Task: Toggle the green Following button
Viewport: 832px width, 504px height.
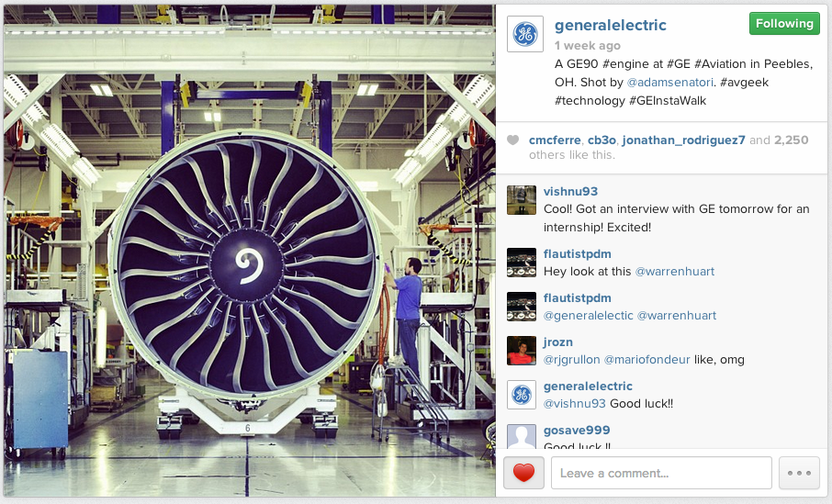Action: pyautogui.click(x=784, y=24)
